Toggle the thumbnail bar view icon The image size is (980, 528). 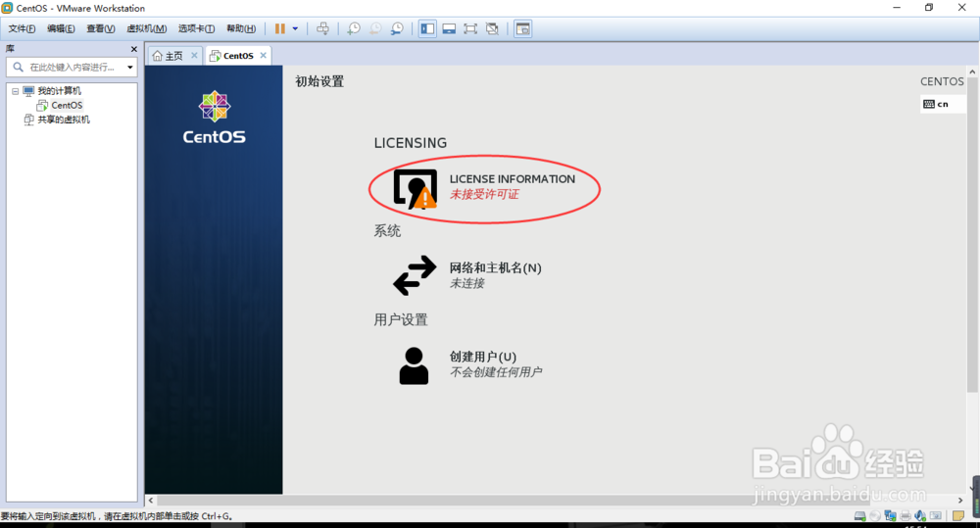coord(449,28)
